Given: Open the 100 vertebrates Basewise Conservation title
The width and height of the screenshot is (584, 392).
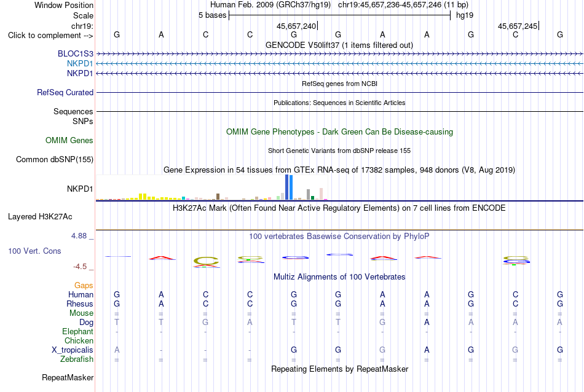Looking at the screenshot, I should [339, 237].
